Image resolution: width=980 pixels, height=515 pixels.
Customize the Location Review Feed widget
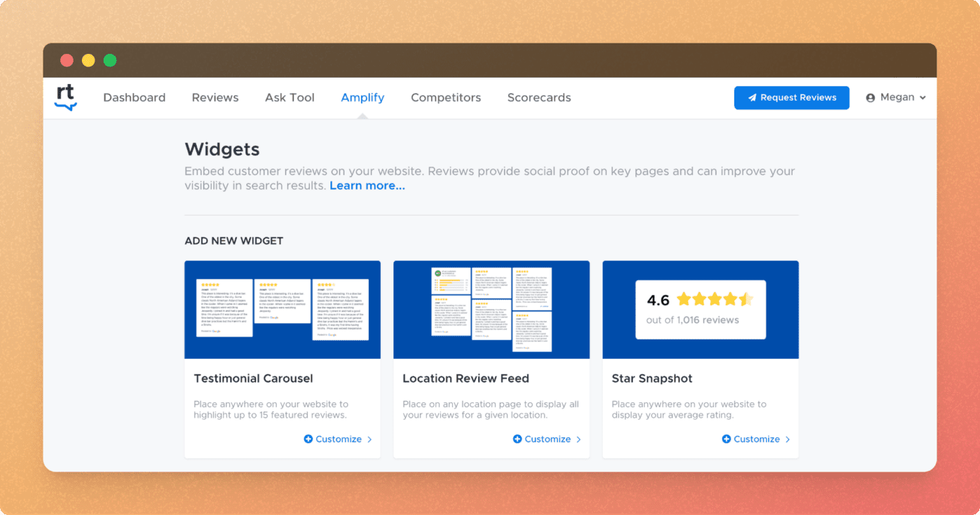coord(549,439)
